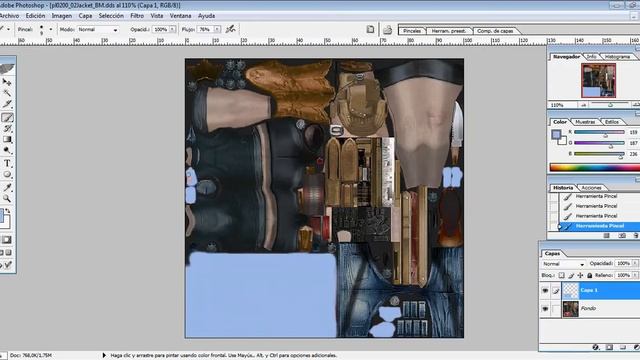Open the brush preset picker dropdown
This screenshot has height=360, width=640.
[x=51, y=29]
